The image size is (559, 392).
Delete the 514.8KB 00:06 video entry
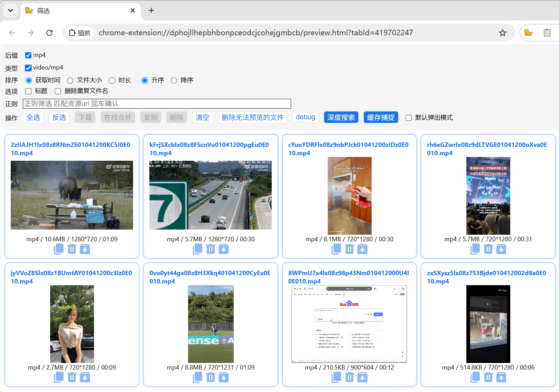pos(488,377)
